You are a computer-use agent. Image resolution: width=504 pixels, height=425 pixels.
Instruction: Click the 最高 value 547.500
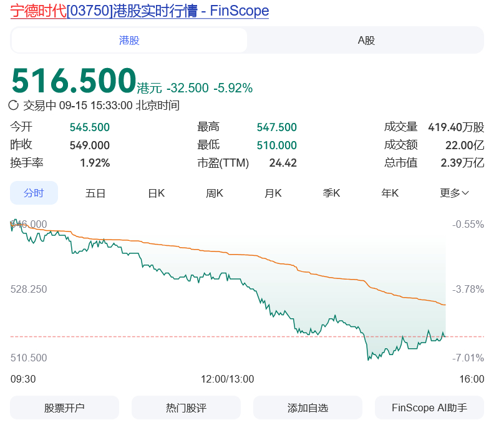[276, 127]
